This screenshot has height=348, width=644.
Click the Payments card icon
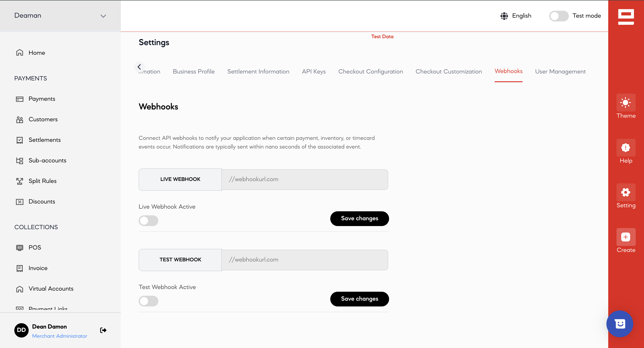(19, 99)
